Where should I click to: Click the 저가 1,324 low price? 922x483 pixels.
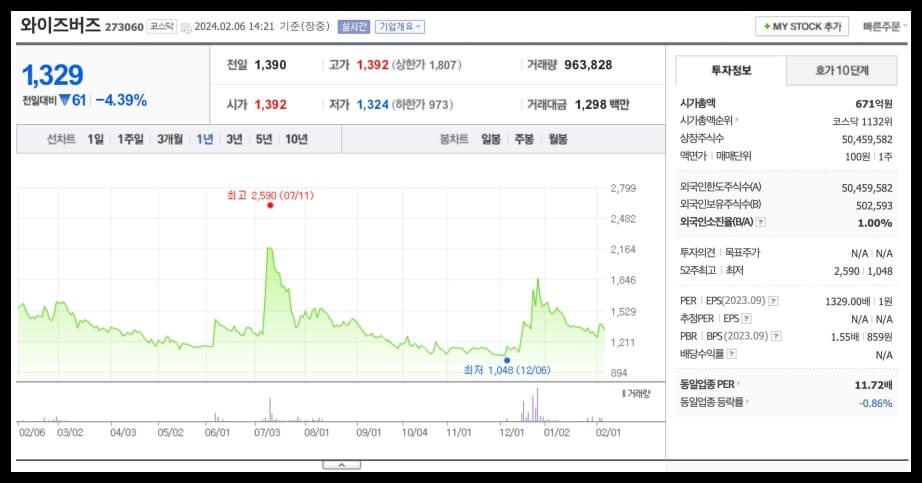tap(373, 105)
